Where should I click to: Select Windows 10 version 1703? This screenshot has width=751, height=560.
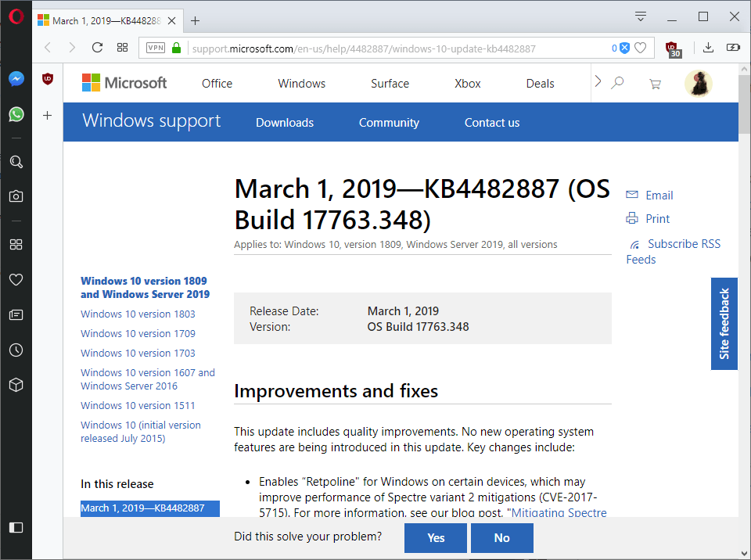pos(138,353)
